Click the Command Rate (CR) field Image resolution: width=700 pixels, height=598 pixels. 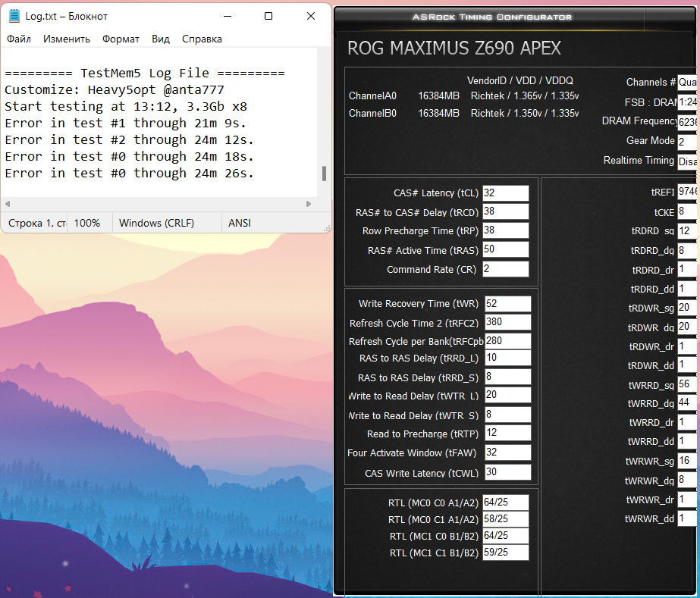click(505, 269)
